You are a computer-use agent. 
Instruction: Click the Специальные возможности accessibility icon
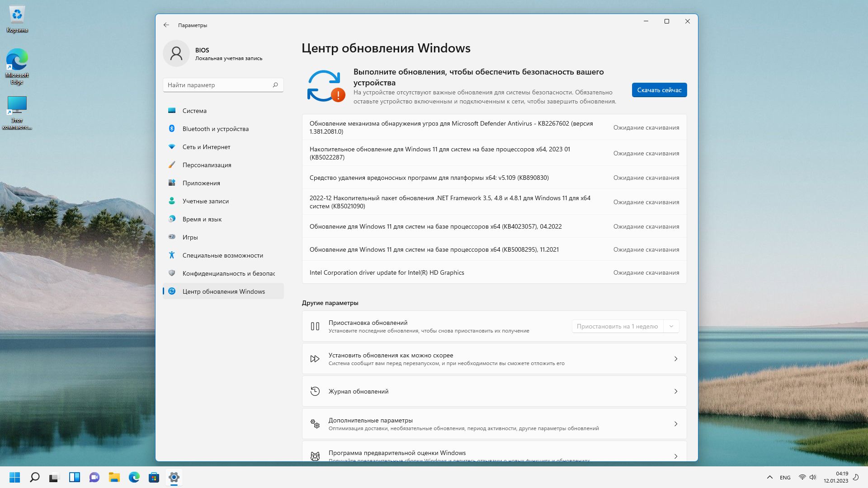click(x=172, y=255)
